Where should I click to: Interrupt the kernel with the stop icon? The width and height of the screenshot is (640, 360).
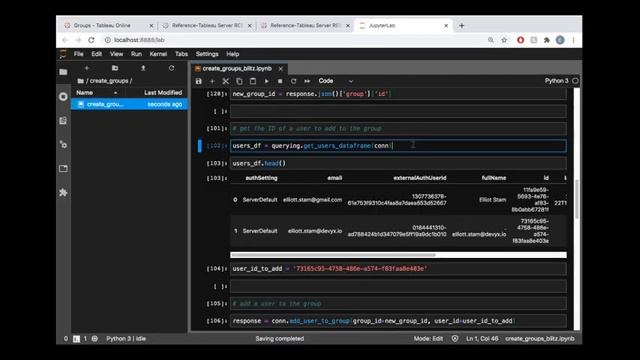click(x=280, y=81)
